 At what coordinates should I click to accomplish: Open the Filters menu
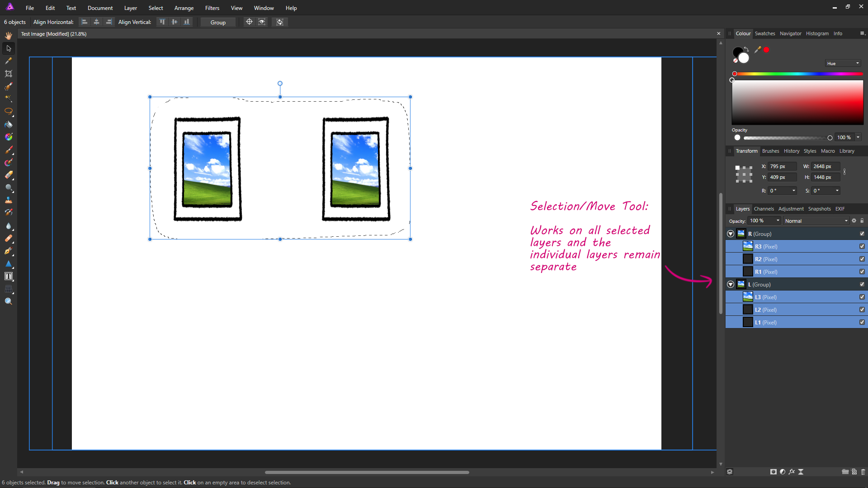[x=212, y=8]
